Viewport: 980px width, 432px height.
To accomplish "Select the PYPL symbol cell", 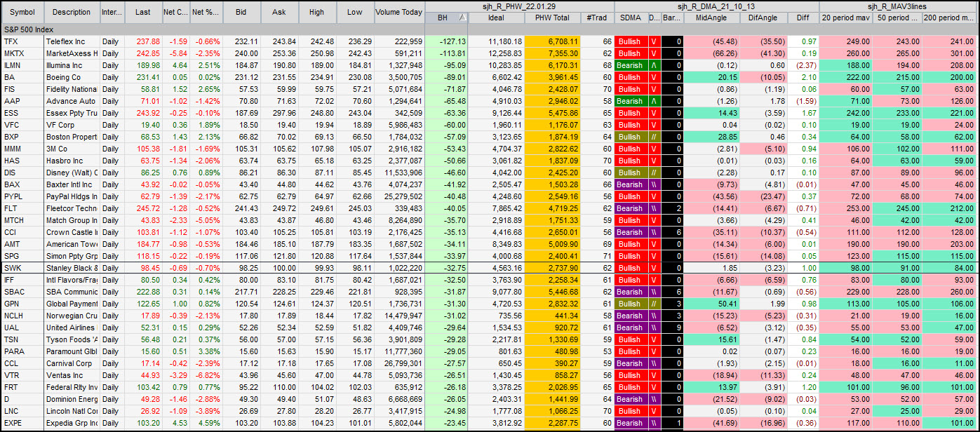I will 23,196.
